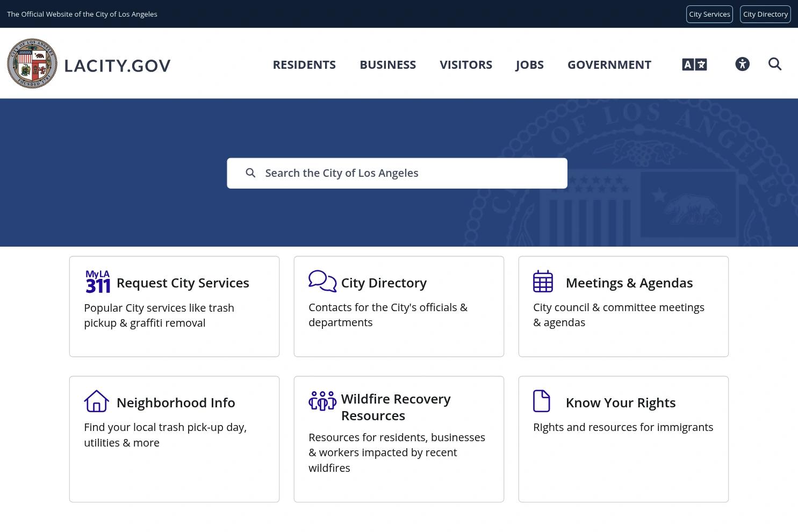
Task: Go to the LACITY.GOV home link
Action: [117, 66]
